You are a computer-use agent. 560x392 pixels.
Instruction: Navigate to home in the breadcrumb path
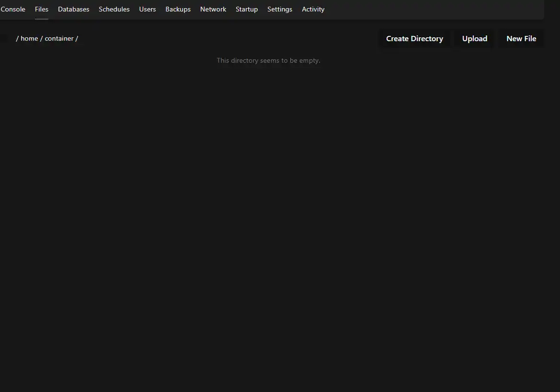point(29,38)
